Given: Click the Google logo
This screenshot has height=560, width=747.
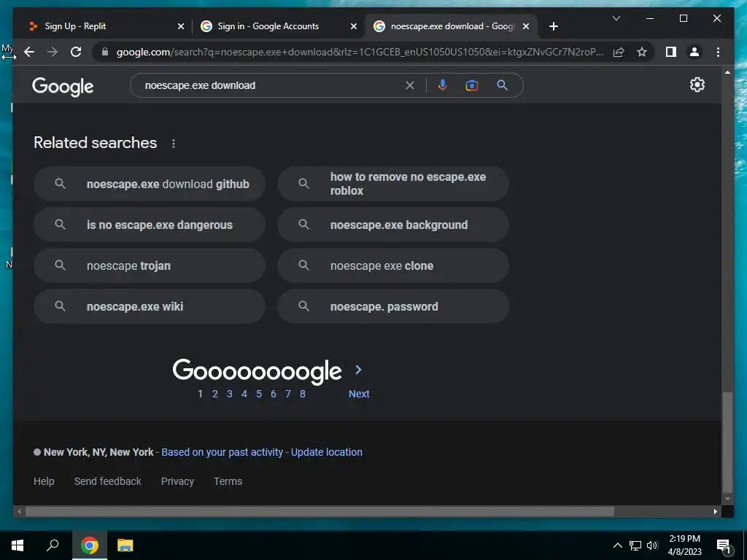Looking at the screenshot, I should point(63,87).
